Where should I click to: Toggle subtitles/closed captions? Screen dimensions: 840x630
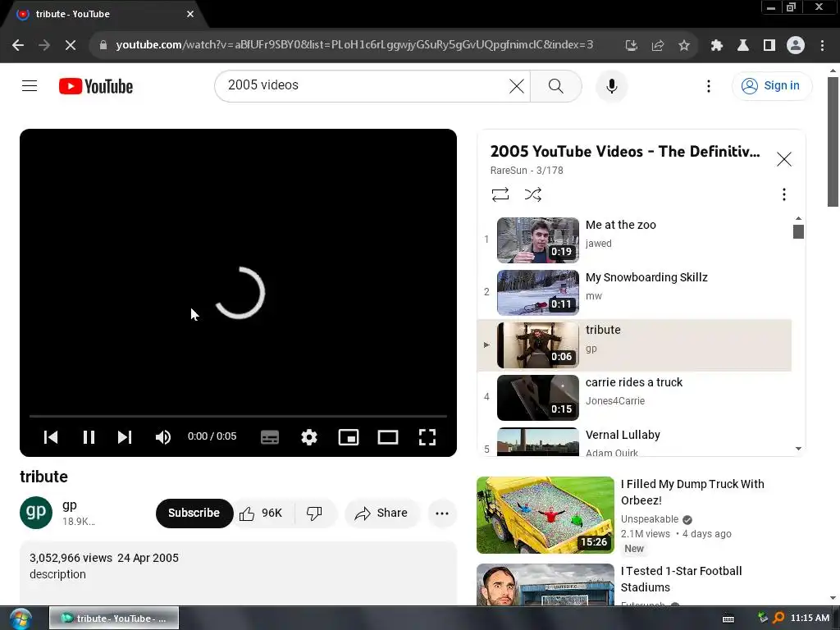269,437
